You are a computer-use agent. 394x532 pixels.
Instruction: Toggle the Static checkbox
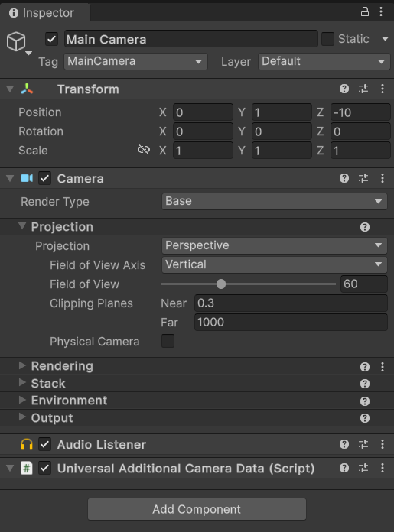pyautogui.click(x=327, y=39)
